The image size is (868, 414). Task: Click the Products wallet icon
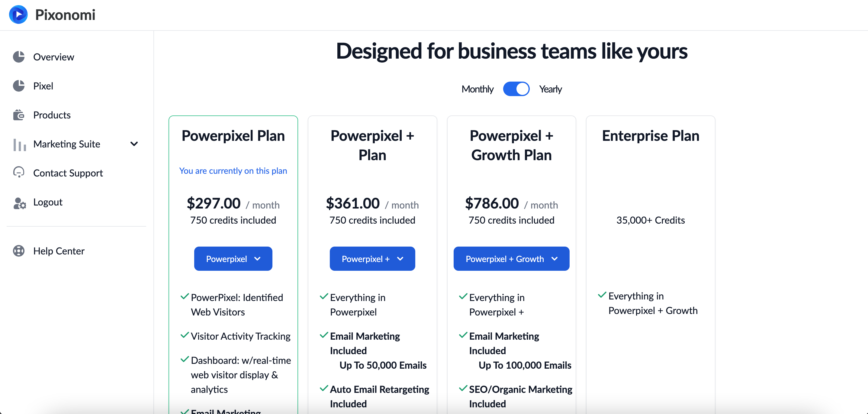19,115
